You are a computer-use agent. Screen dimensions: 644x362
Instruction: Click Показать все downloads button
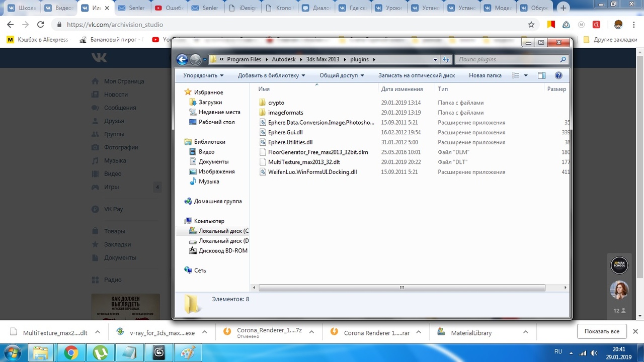coord(602,332)
